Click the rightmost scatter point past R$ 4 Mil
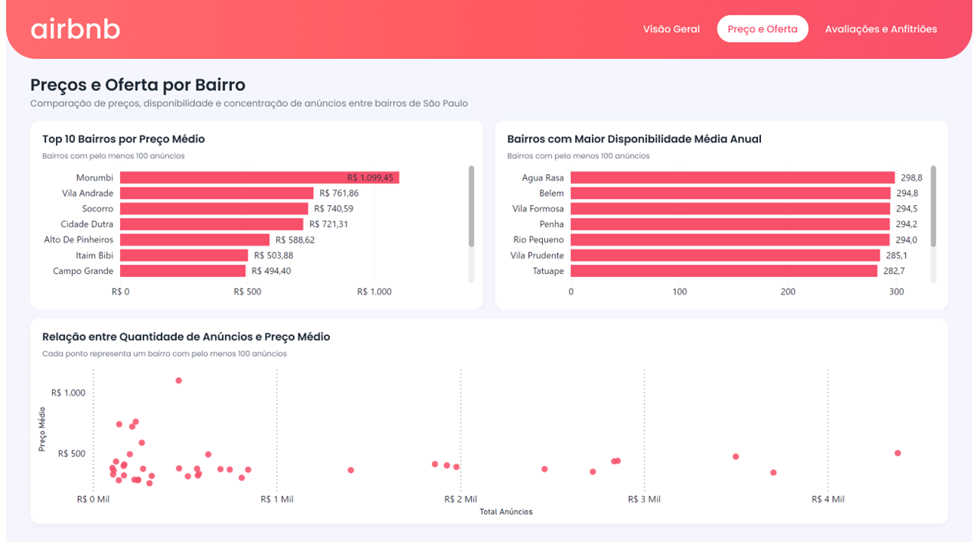The image size is (980, 551). coord(897,453)
